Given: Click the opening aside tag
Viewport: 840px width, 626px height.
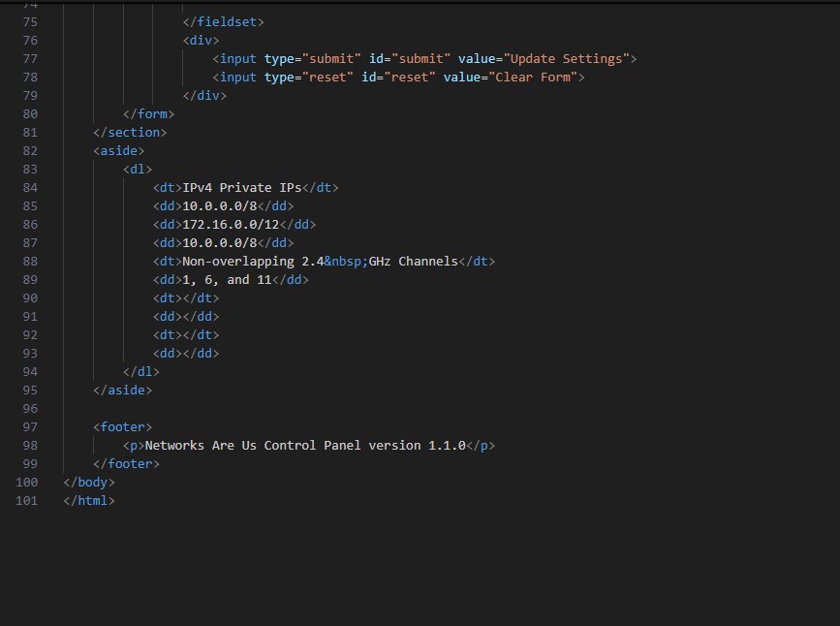Looking at the screenshot, I should 119,150.
